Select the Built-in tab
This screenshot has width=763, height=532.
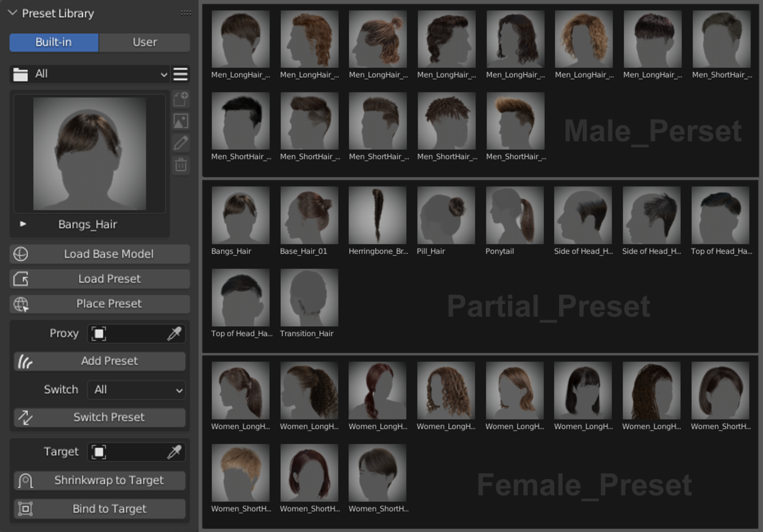coord(54,42)
